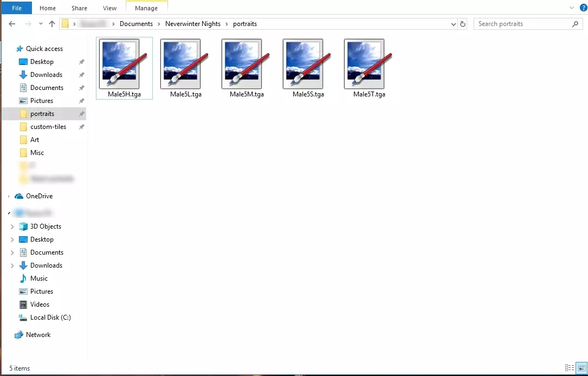
Task: Open pinned Pictures under Quick access
Action: [42, 100]
